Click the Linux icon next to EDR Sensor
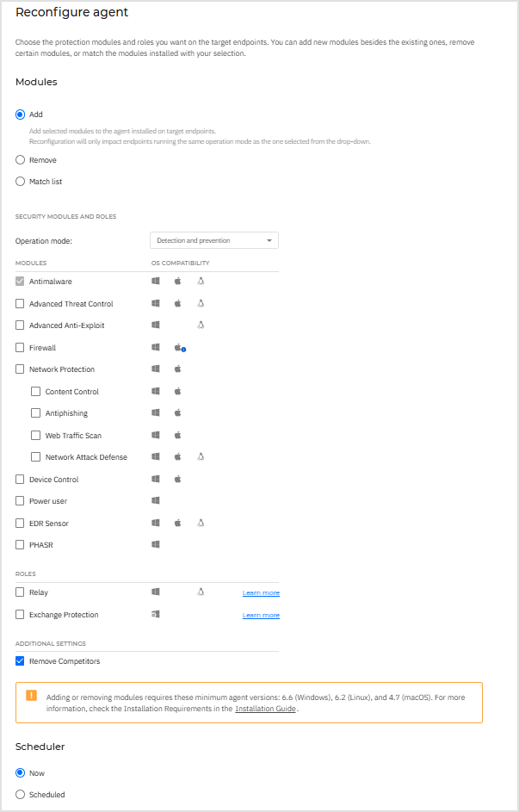 (x=201, y=523)
